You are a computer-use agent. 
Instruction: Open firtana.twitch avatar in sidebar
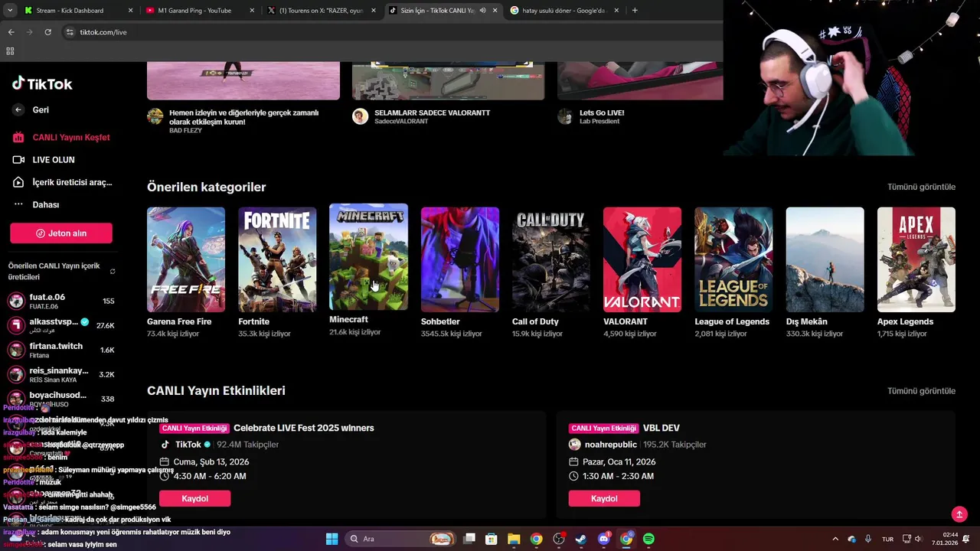click(16, 350)
